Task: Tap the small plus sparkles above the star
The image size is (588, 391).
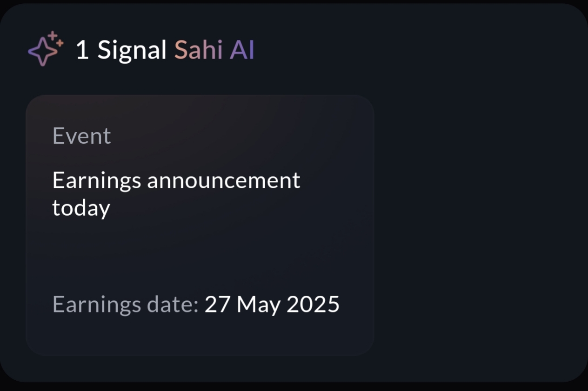Action: point(55,38)
